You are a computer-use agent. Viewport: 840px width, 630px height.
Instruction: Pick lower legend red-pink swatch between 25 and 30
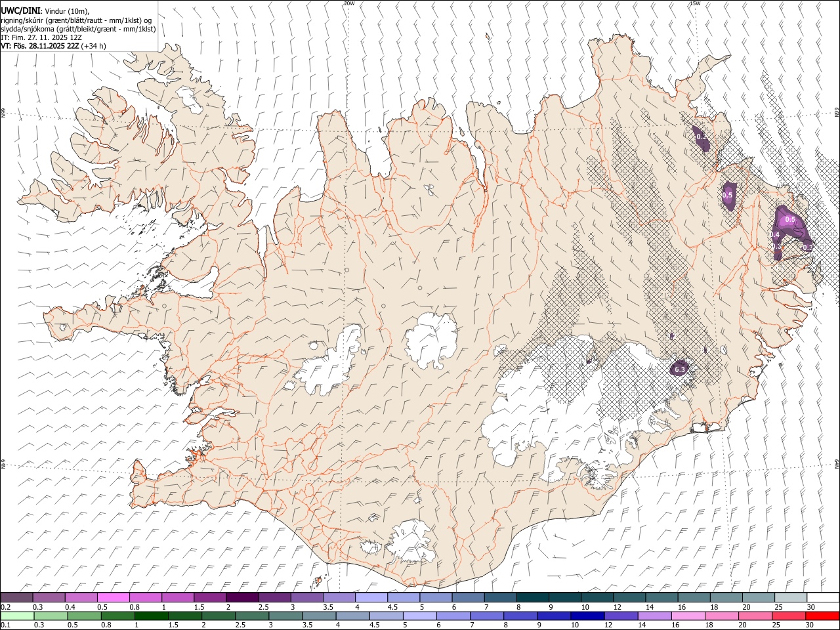[x=789, y=616]
